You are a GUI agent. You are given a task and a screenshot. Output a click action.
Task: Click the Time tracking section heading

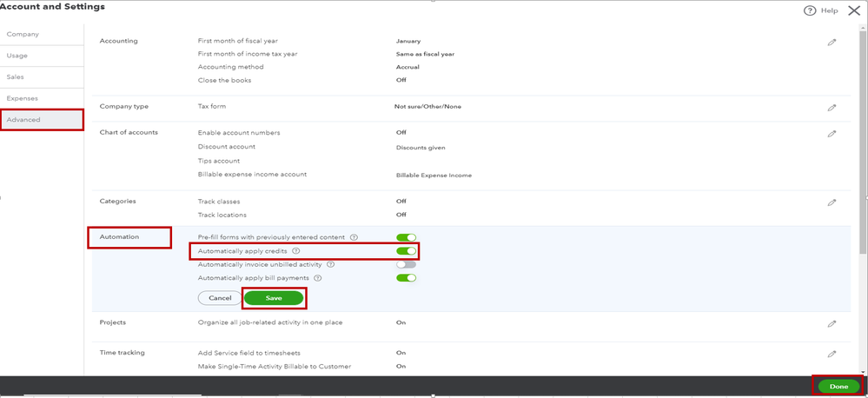tap(122, 352)
